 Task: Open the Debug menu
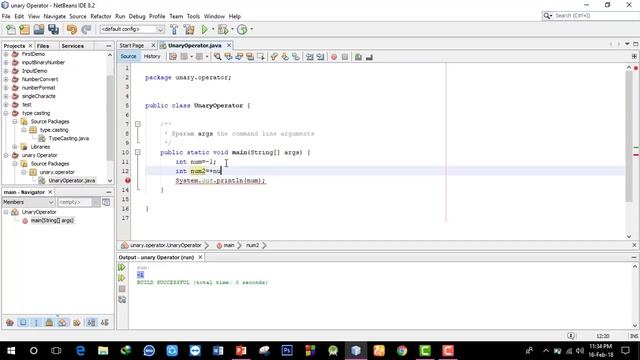tap(137, 16)
